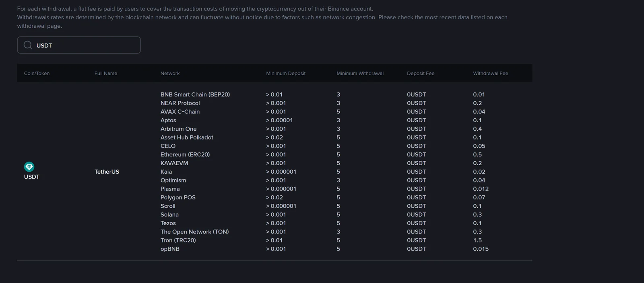Choose the AVAX C-Chain network entry

(180, 112)
